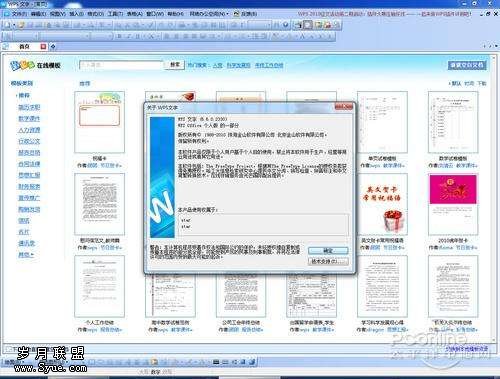
Task: Click the 入党 hot search link
Action: pos(218,65)
